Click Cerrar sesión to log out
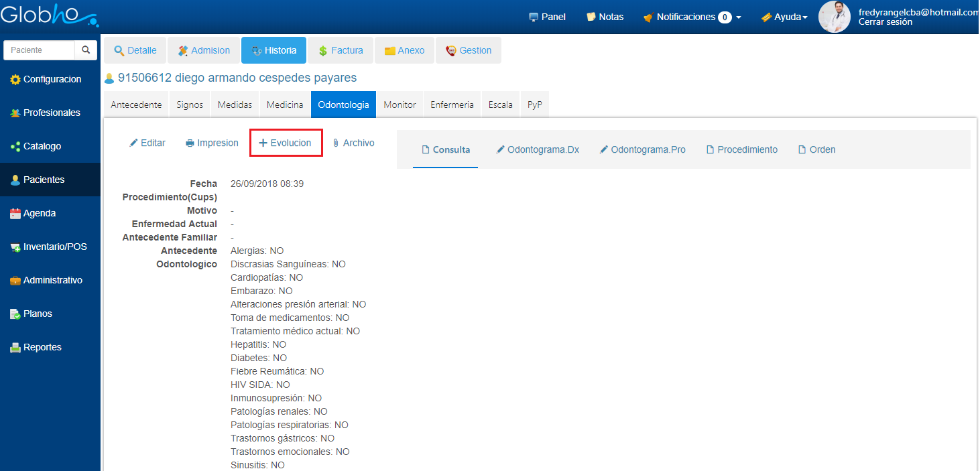The width and height of the screenshot is (980, 473). tap(885, 22)
